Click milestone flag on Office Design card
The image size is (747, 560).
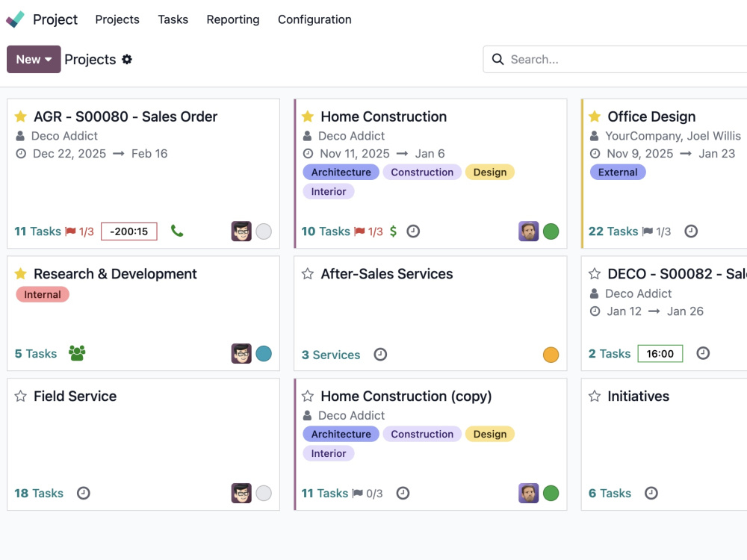(x=648, y=231)
